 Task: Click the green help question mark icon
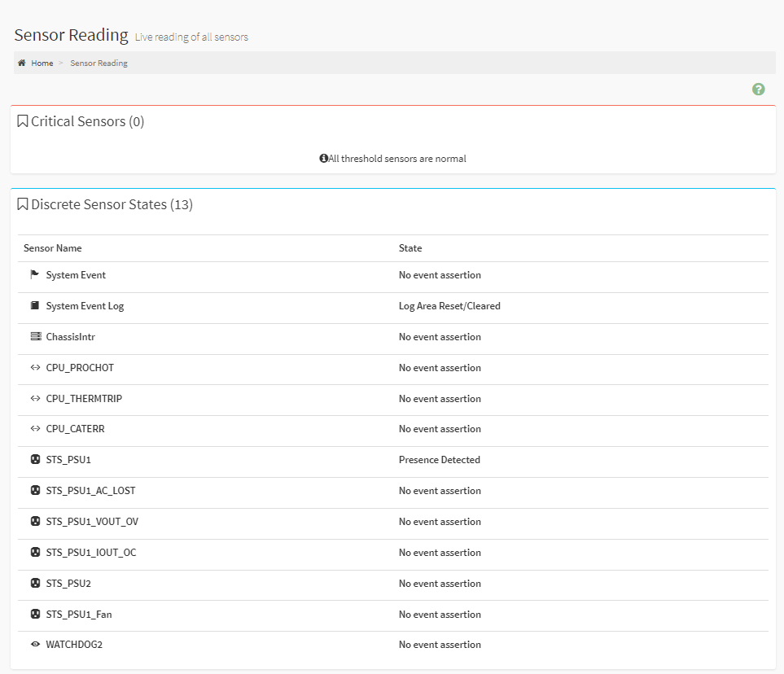[x=758, y=90]
